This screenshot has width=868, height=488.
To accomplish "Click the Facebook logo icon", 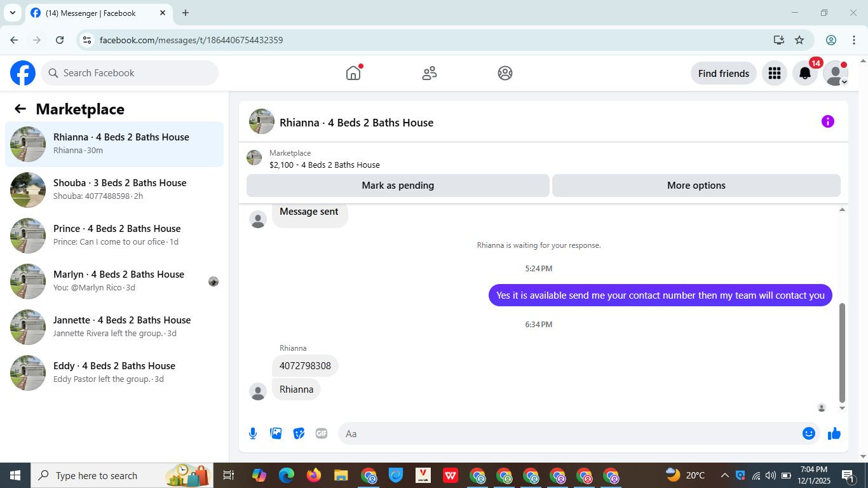I will point(23,73).
